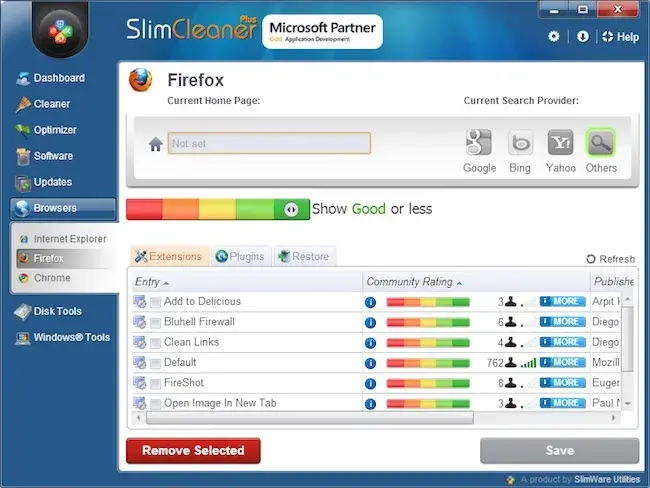Click extension icon in Add to Delicious row
This screenshot has width=650, height=488.
click(x=140, y=301)
